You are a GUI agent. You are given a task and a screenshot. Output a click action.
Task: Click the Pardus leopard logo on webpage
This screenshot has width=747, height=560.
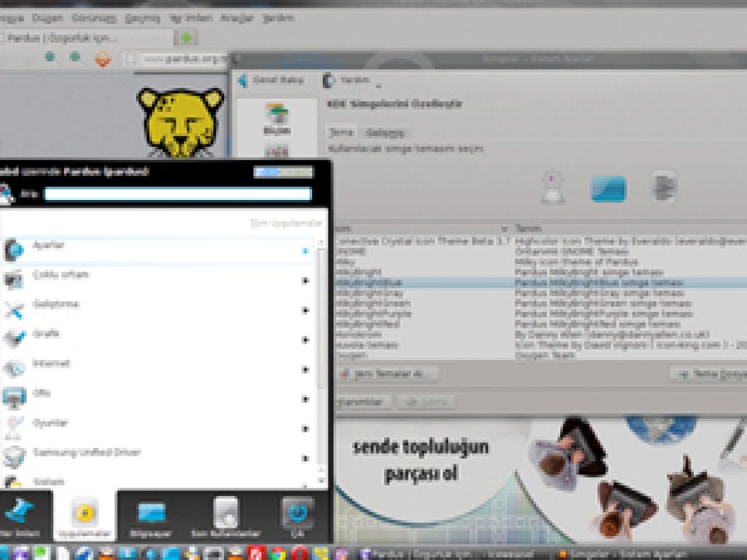pyautogui.click(x=181, y=123)
